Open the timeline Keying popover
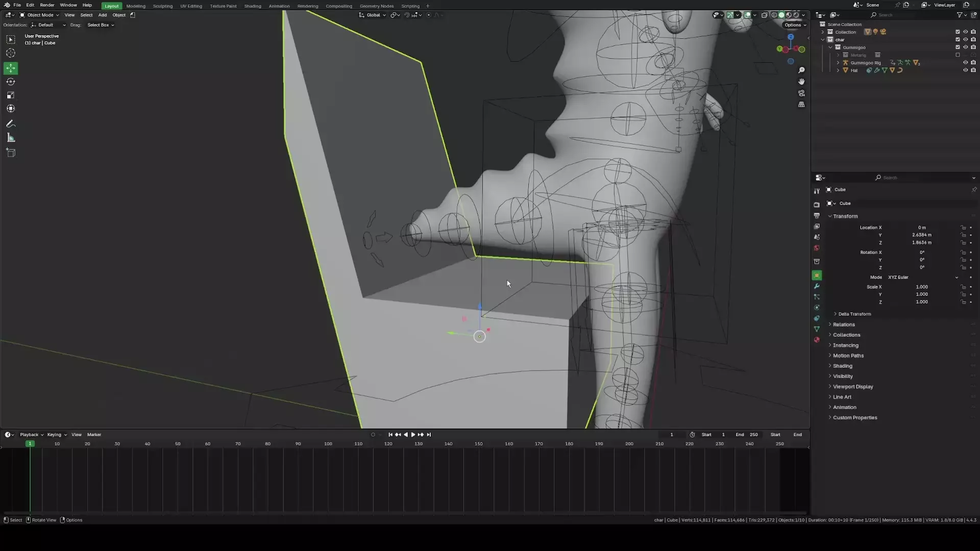The height and width of the screenshot is (551, 980). pyautogui.click(x=57, y=435)
